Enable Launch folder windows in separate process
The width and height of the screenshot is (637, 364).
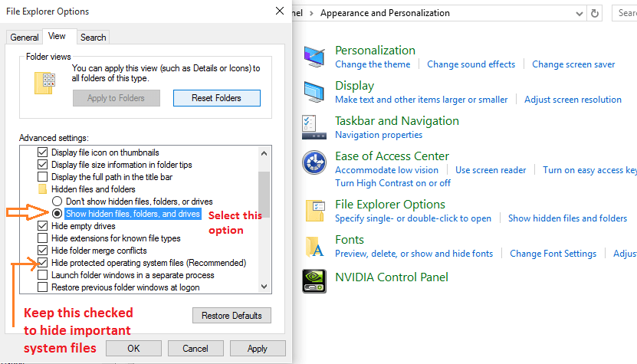point(42,275)
